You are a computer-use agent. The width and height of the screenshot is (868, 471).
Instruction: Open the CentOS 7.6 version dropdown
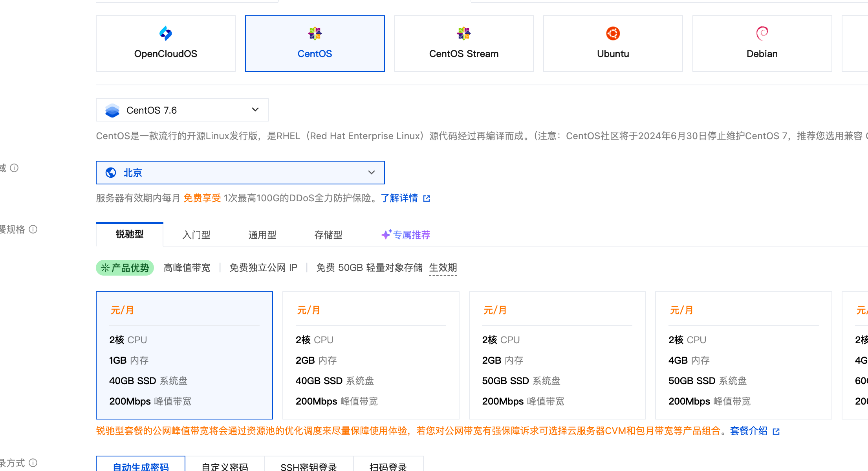[182, 110]
